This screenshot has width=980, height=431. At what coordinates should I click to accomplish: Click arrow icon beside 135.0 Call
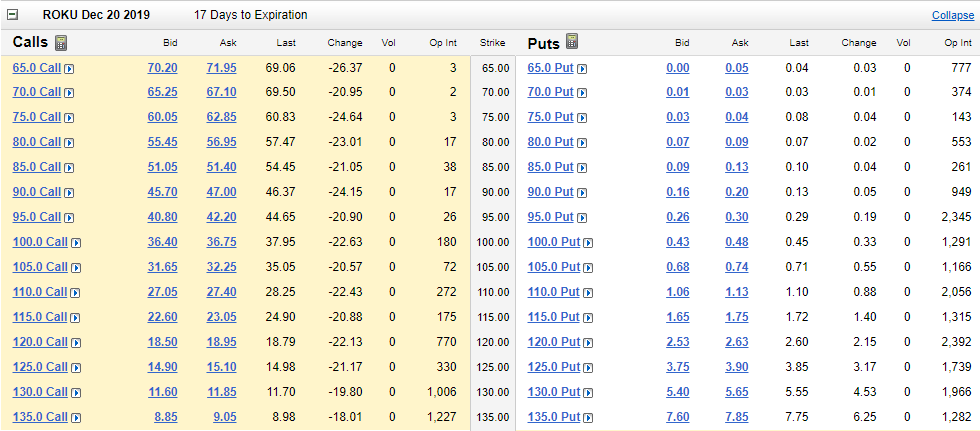[x=76, y=418]
